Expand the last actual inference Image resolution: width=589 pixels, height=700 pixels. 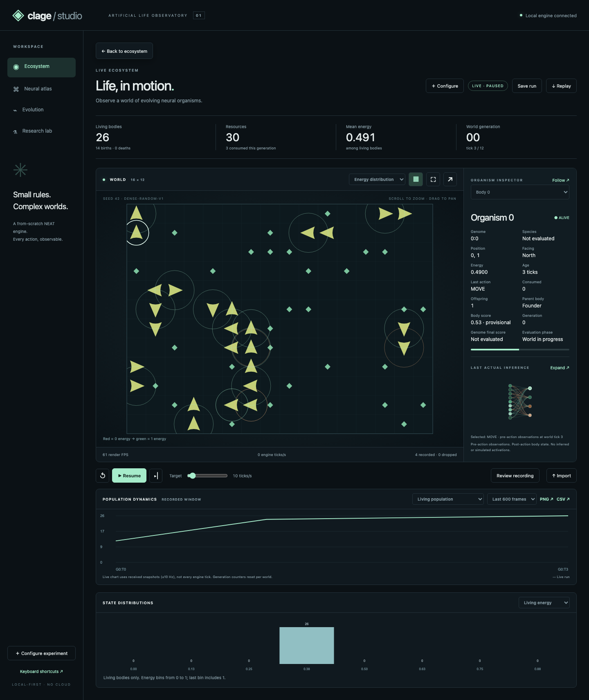pyautogui.click(x=560, y=368)
